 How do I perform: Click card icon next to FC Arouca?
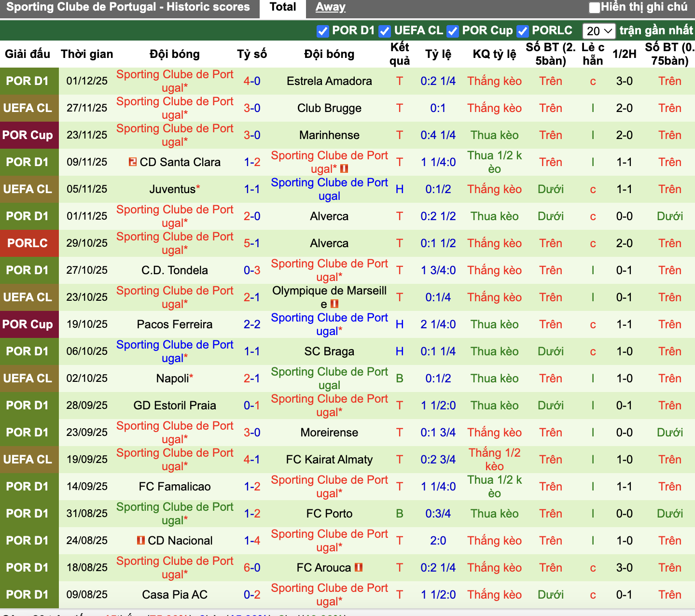[x=359, y=567]
